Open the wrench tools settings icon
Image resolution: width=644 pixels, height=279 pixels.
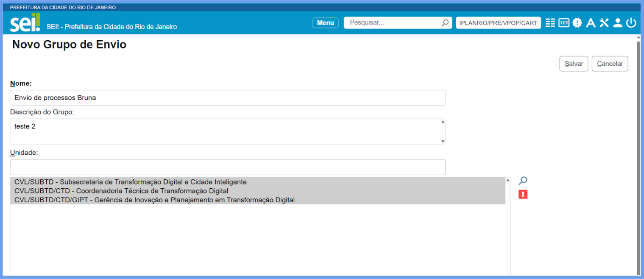(x=604, y=23)
